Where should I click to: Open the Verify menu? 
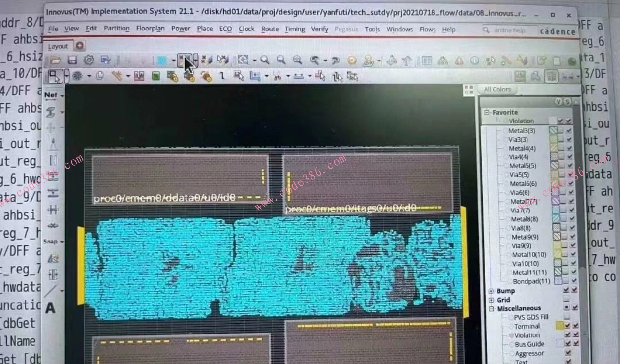click(x=319, y=29)
